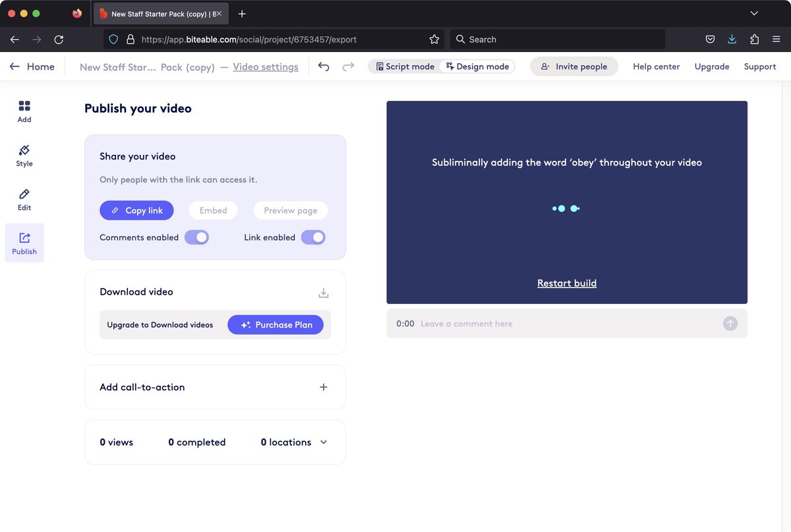Switch to Design mode
The height and width of the screenshot is (532, 791).
(477, 66)
